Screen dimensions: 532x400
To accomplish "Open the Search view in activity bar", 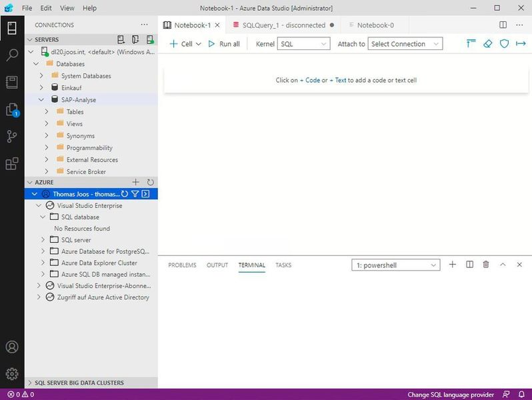I will [x=12, y=55].
